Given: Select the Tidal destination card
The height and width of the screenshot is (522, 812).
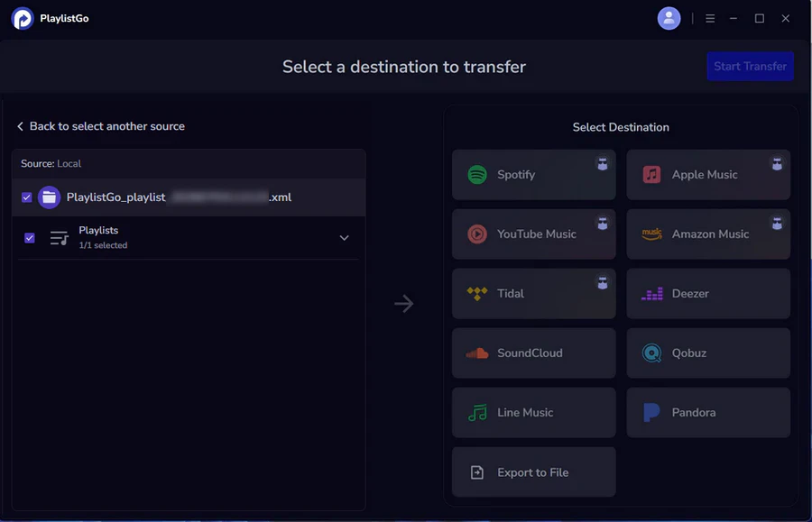Looking at the screenshot, I should pyautogui.click(x=533, y=293).
